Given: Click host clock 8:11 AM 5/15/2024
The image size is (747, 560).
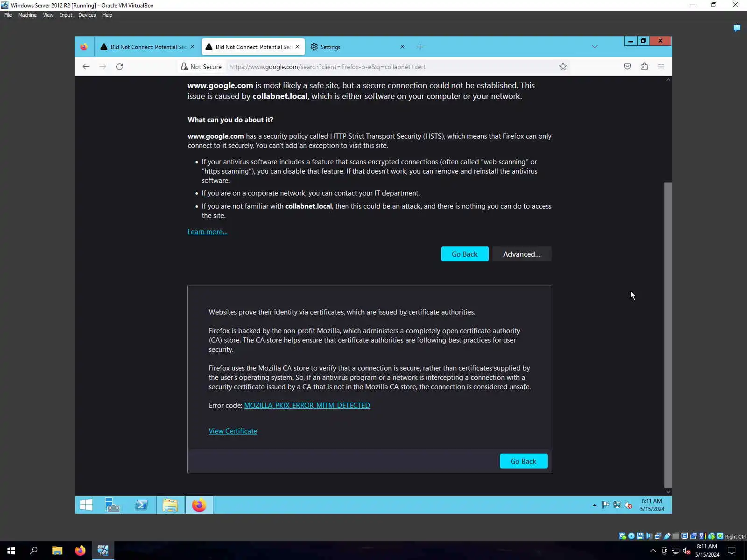Looking at the screenshot, I should 707,551.
